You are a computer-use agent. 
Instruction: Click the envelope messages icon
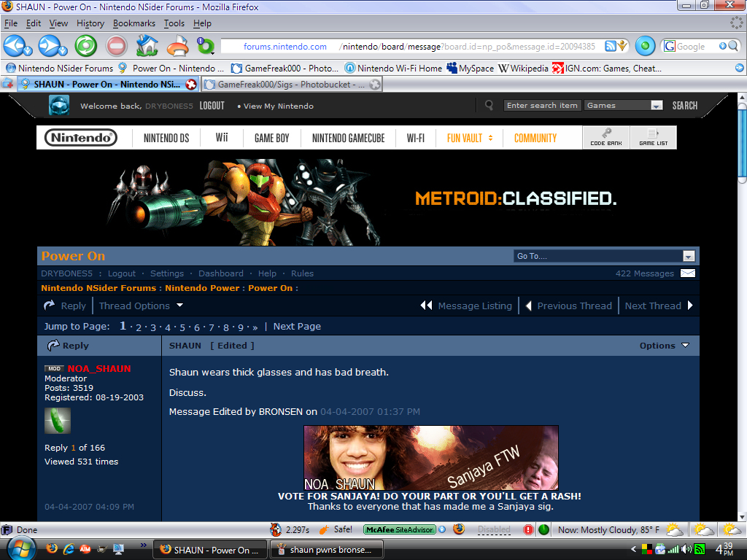click(x=687, y=273)
